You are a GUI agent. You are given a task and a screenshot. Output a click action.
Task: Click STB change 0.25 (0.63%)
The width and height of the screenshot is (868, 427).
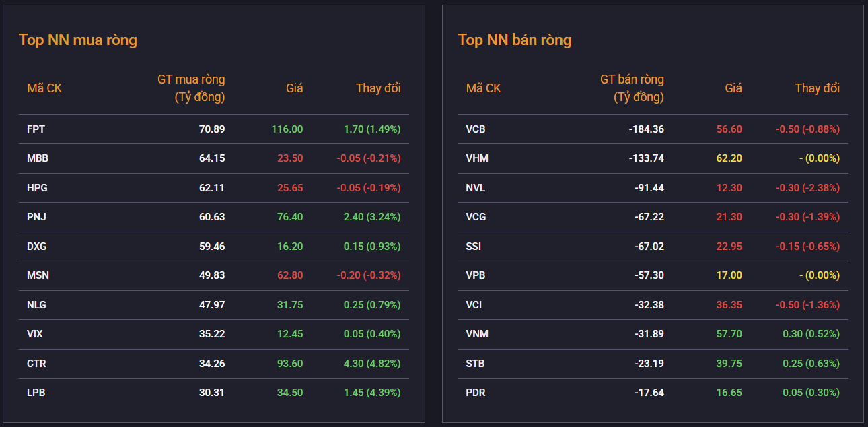[811, 364]
